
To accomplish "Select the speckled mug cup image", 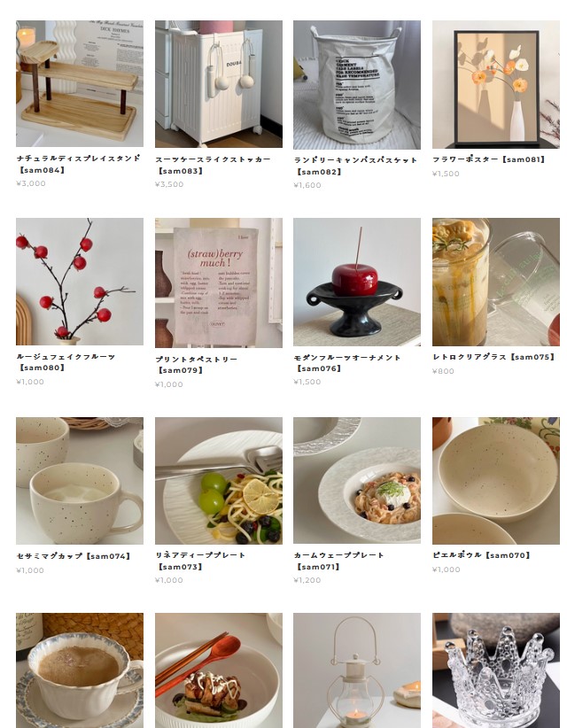I will coord(80,481).
